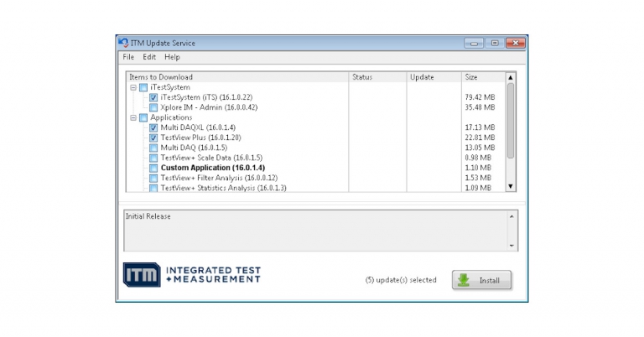Click the 0.98 MB size value
Screen dimensions: 644x337
pos(478,158)
